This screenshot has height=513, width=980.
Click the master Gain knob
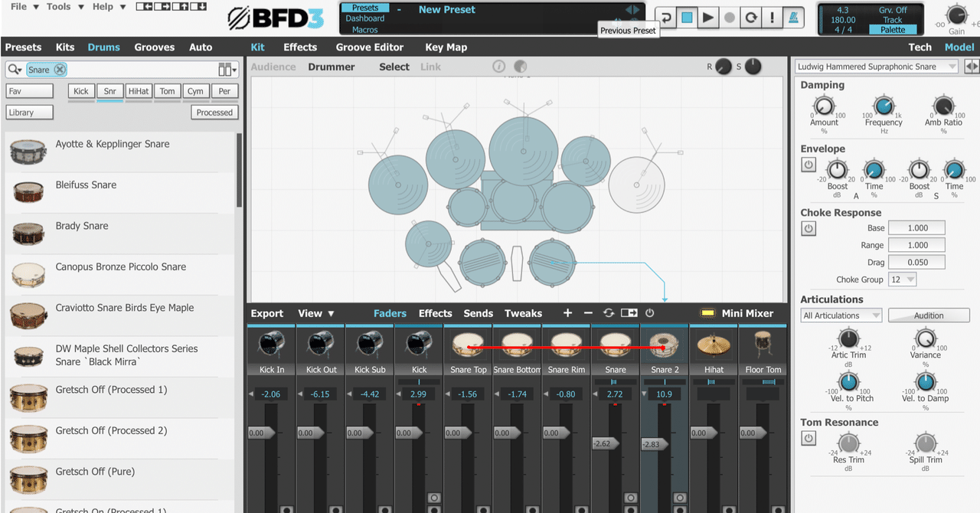pyautogui.click(x=957, y=15)
